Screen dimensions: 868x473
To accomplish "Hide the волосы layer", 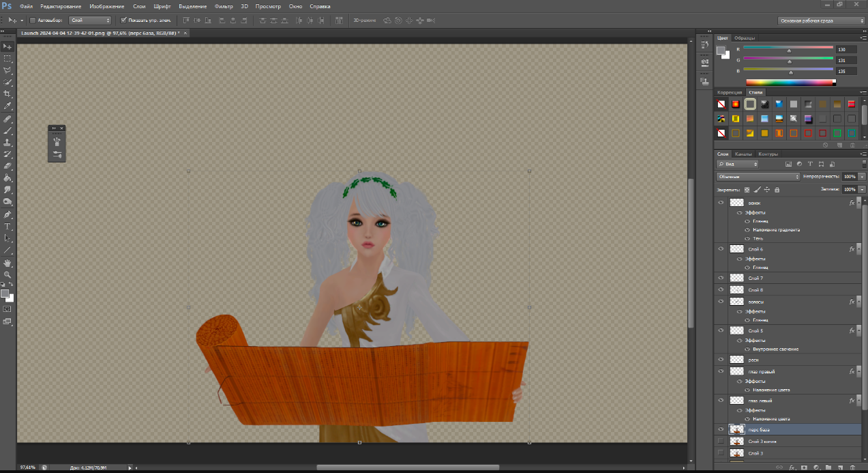I will pyautogui.click(x=721, y=301).
